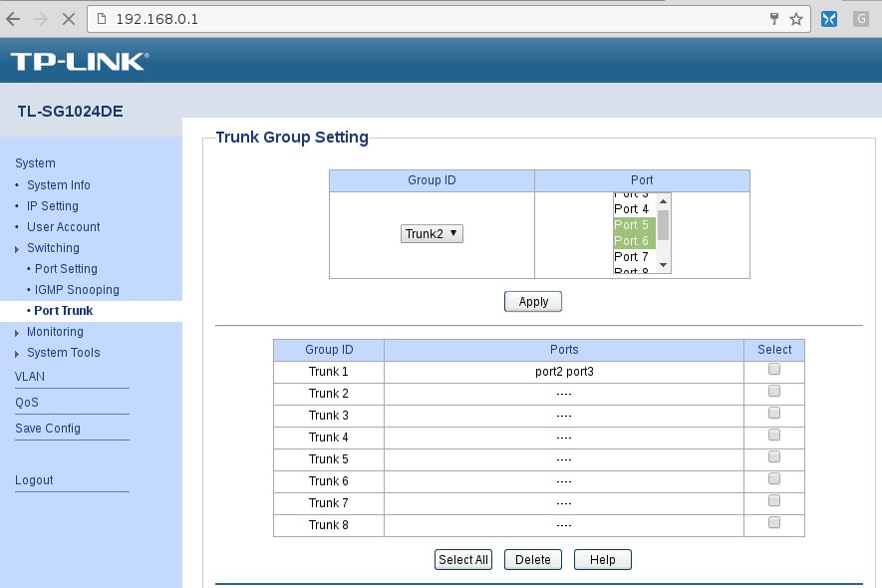This screenshot has width=882, height=588.
Task: Go to VLAN settings menu
Action: point(30,377)
